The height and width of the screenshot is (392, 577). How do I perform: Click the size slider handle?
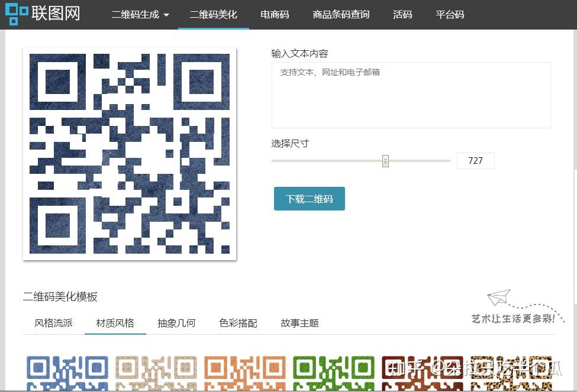click(385, 161)
